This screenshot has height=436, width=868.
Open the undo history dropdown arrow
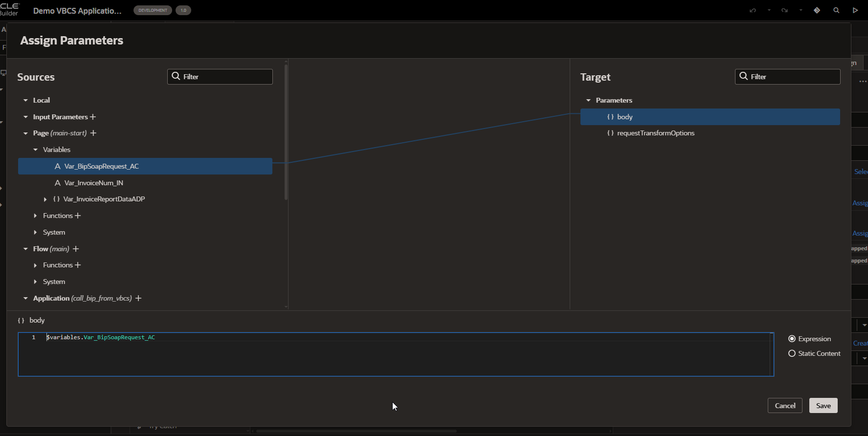coord(769,10)
